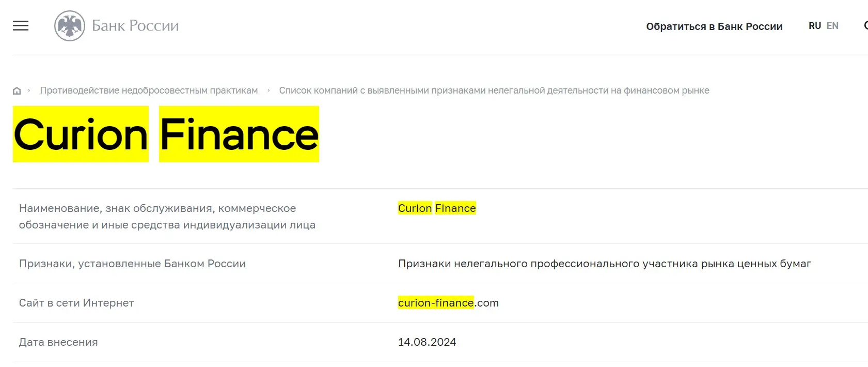Screen dimensions: 868x367
Task: Click "Обратиться в Банк России"
Action: 714,26
